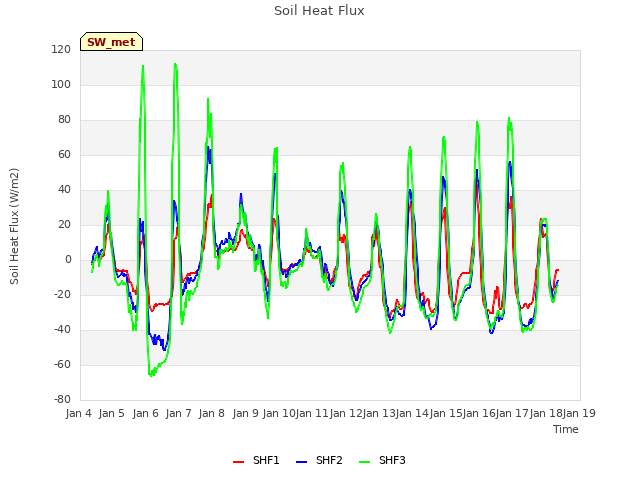640x480 pixels.
Task: Click the Jan 6 x-axis label
Action: coord(145,413)
